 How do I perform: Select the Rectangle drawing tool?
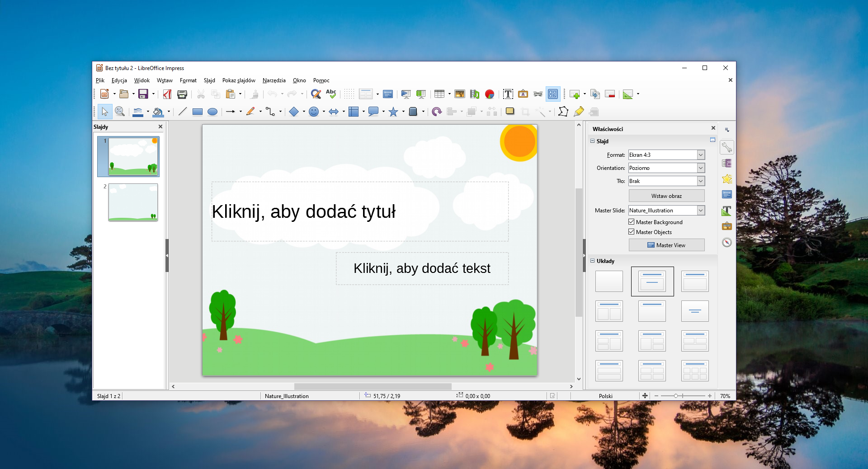[x=197, y=112]
